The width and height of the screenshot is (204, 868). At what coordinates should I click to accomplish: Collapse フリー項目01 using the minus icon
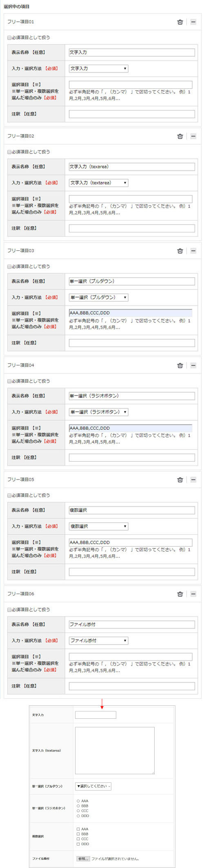coord(193,22)
